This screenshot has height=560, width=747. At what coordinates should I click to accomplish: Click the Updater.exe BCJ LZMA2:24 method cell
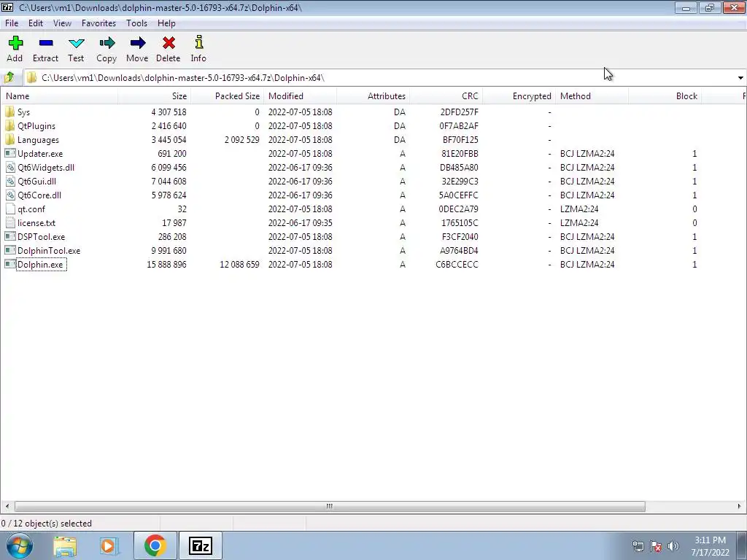pyautogui.click(x=587, y=153)
